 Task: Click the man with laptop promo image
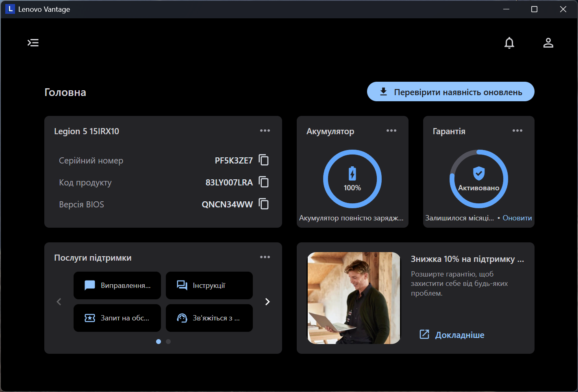point(354,298)
